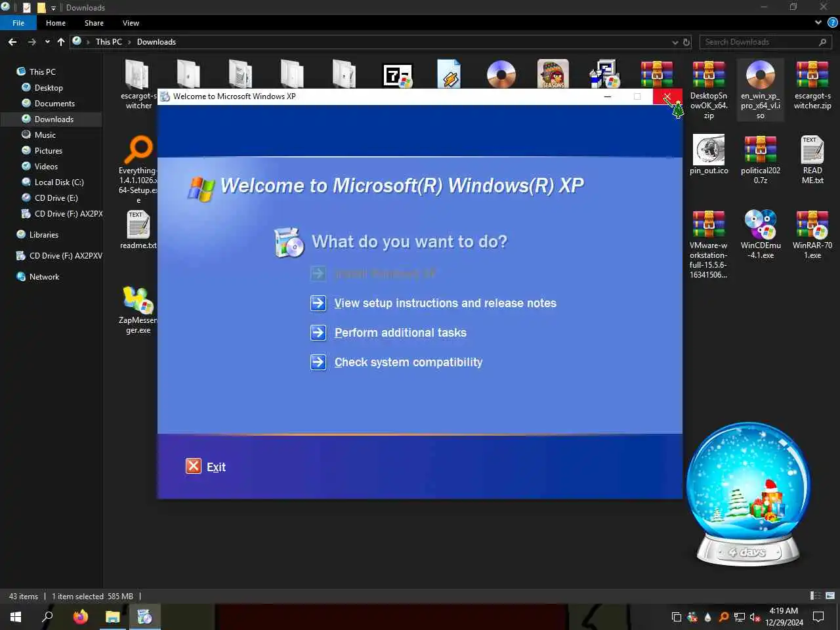
Task: Open Local Disk (C:) in navigation pane
Action: 59,182
